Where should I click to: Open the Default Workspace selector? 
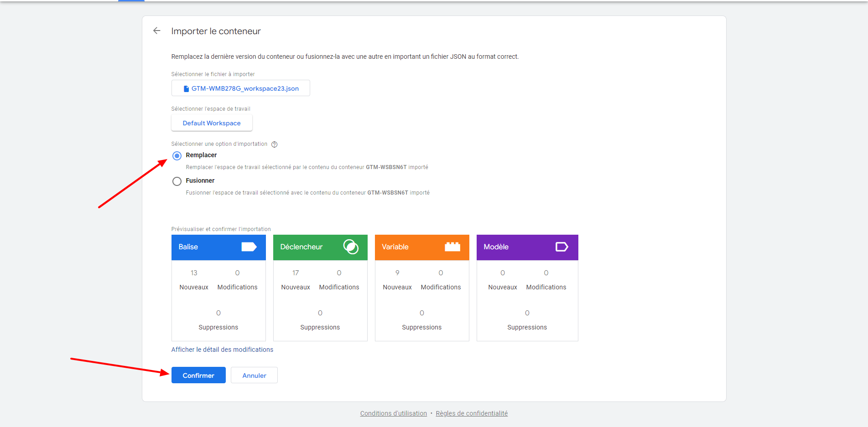tap(212, 123)
